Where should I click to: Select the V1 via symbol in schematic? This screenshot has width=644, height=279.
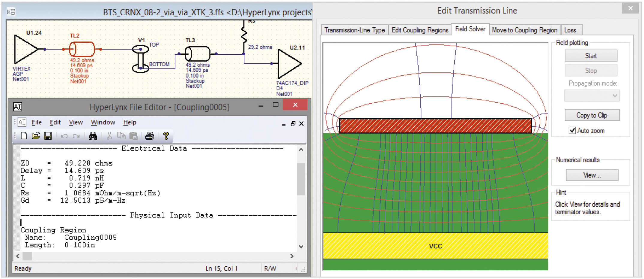[140, 59]
